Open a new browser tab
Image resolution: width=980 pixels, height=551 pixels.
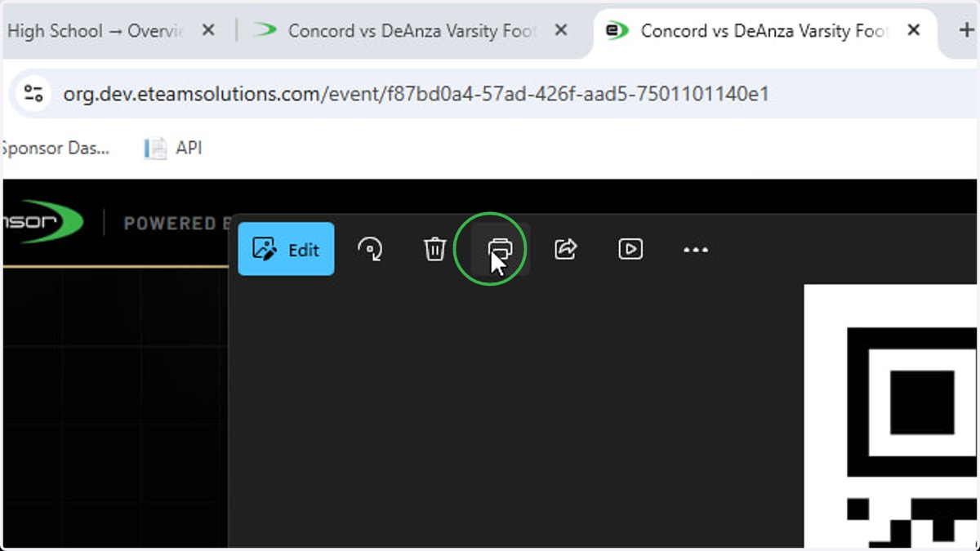click(967, 30)
